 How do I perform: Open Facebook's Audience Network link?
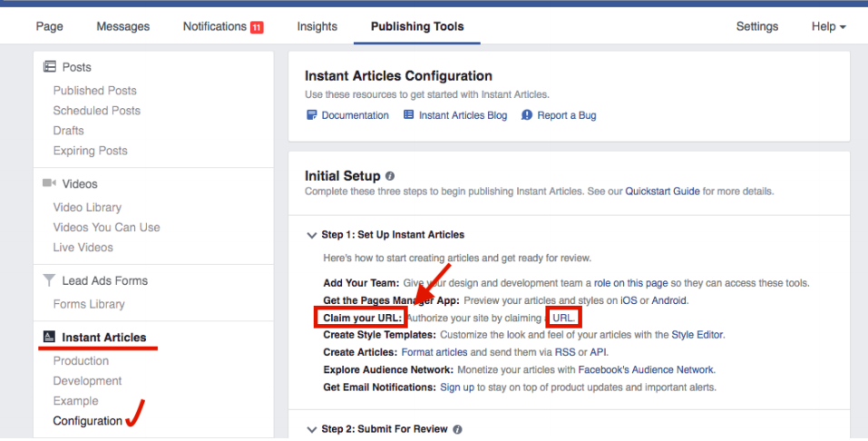(x=646, y=369)
